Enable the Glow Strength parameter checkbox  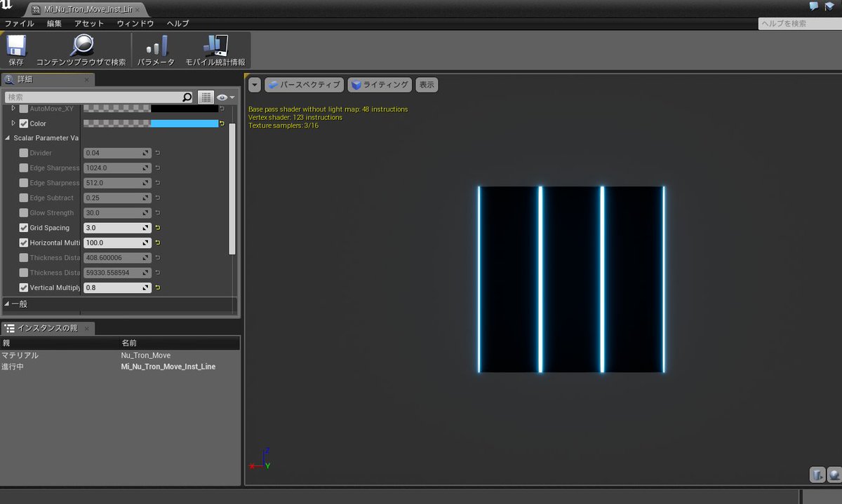[24, 213]
